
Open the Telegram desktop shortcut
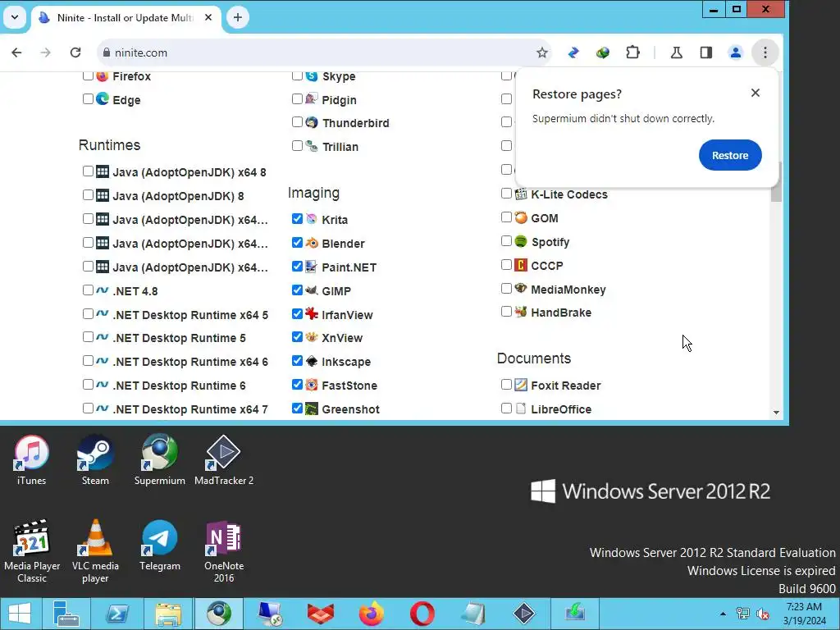click(160, 546)
